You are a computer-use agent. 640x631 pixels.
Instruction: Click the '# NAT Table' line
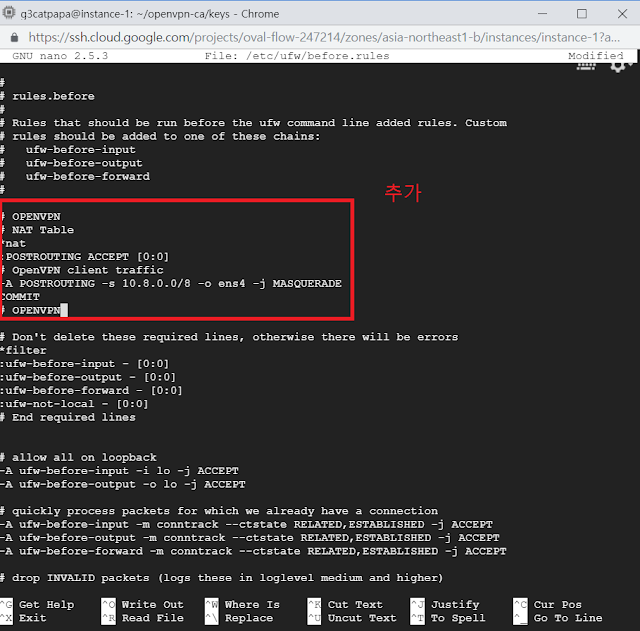tap(37, 230)
